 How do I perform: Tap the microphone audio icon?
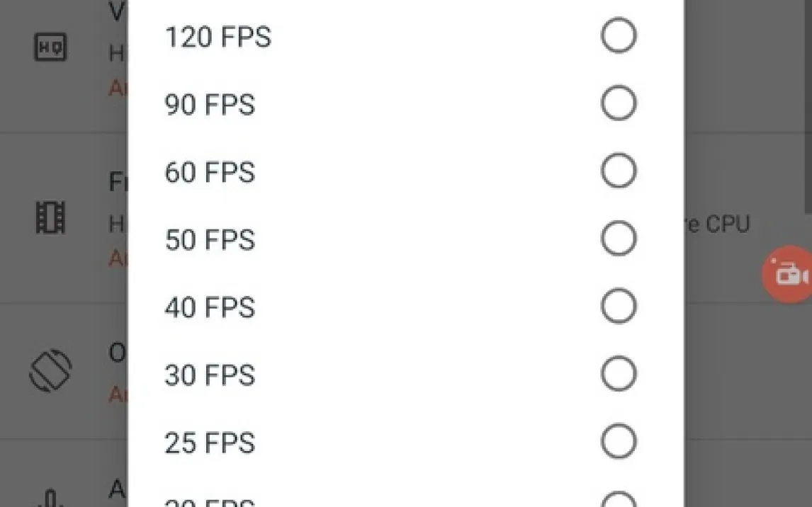tap(52, 498)
